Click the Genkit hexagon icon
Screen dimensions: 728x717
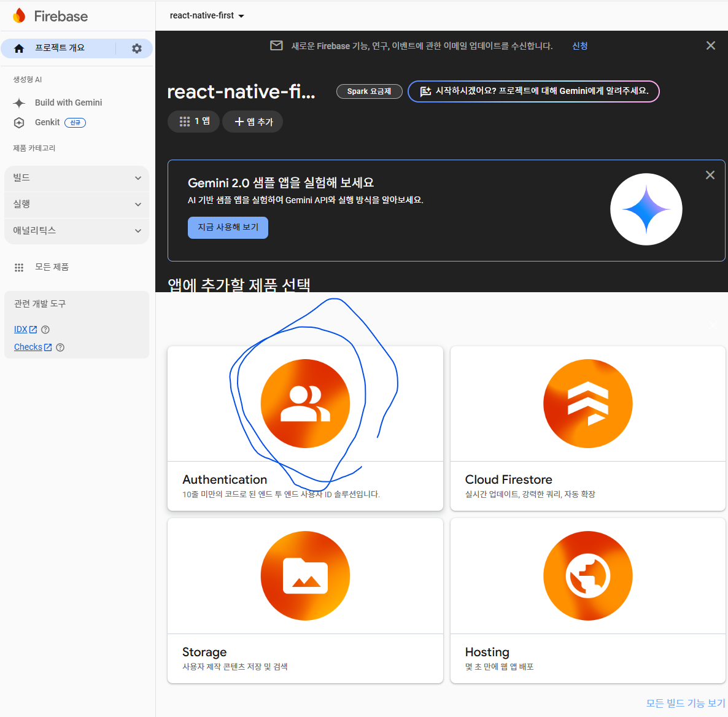[x=19, y=123]
